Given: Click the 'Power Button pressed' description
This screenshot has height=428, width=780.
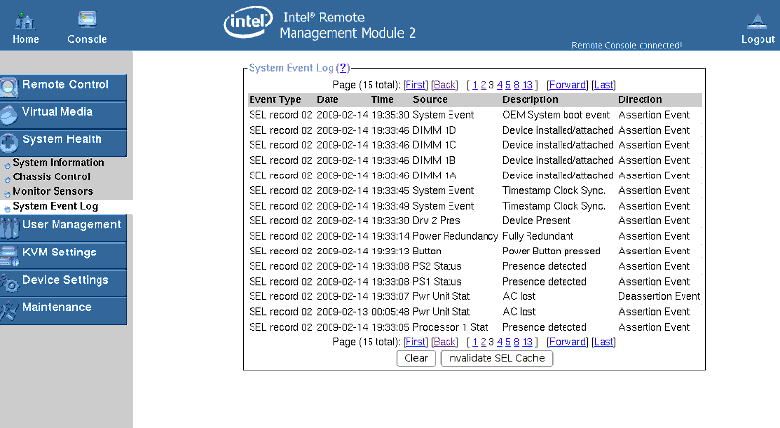Looking at the screenshot, I should [551, 251].
